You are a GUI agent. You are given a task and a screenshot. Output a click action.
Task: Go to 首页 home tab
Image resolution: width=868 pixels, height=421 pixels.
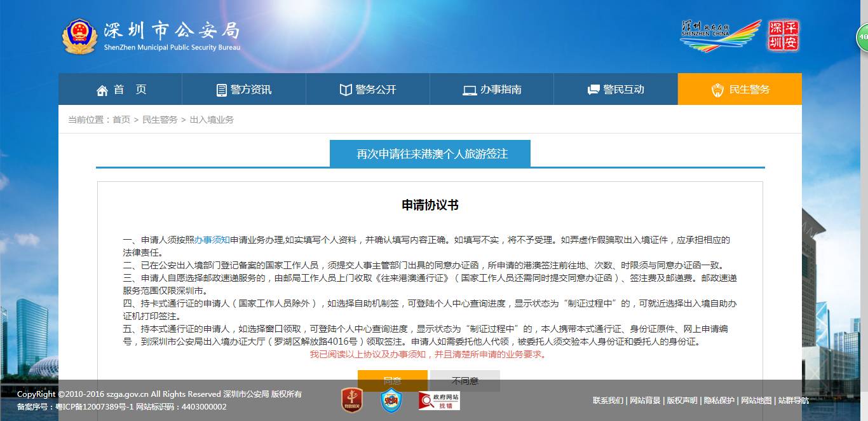[x=121, y=90]
